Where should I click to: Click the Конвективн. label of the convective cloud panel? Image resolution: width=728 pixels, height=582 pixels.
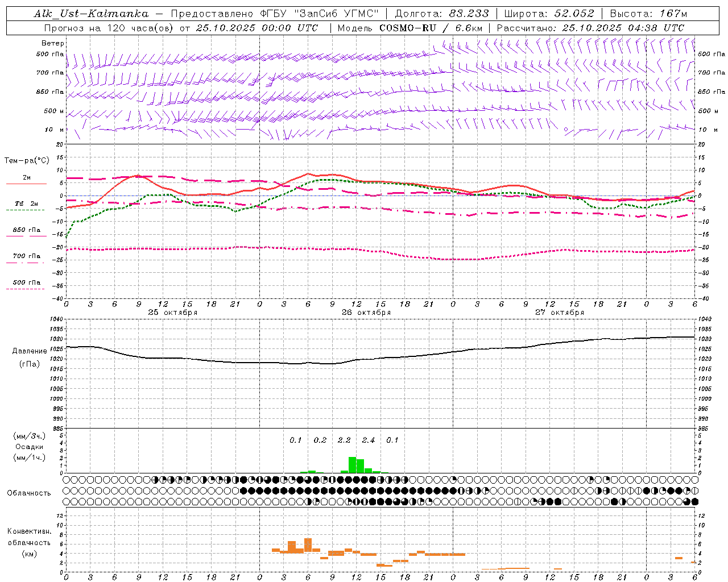(x=30, y=531)
